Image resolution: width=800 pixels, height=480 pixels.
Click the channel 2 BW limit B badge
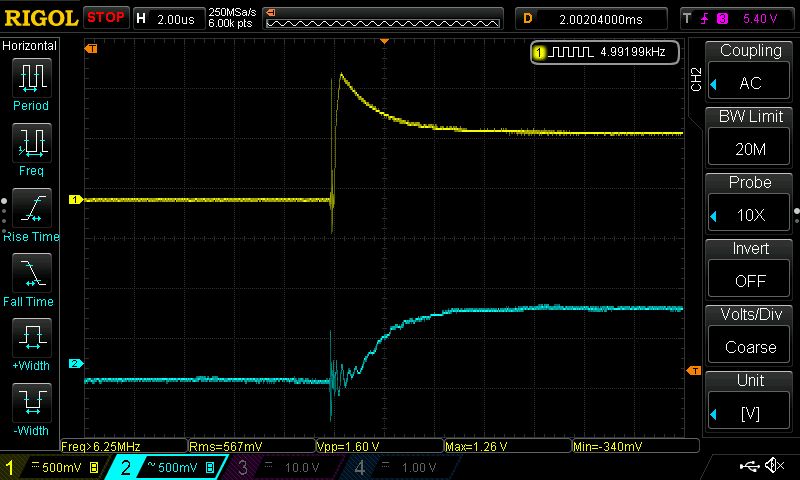210,467
